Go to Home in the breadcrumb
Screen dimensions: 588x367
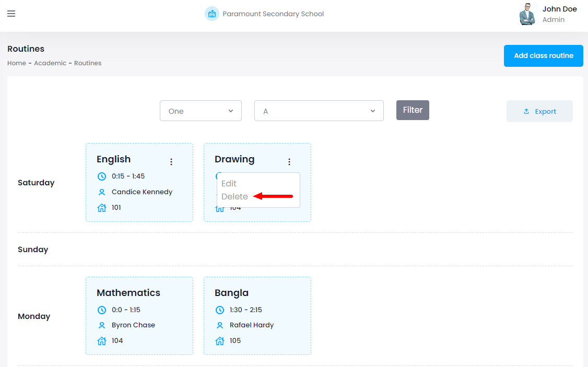pyautogui.click(x=17, y=63)
